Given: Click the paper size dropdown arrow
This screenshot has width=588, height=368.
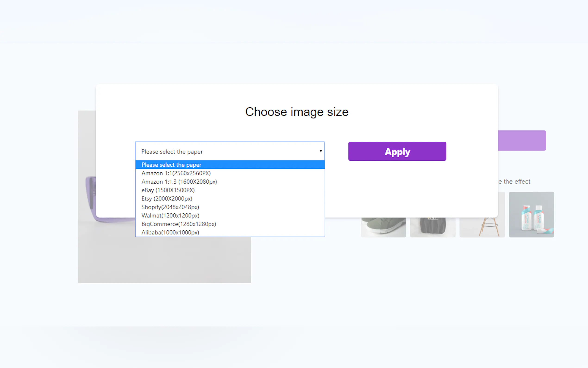Looking at the screenshot, I should click(x=321, y=151).
